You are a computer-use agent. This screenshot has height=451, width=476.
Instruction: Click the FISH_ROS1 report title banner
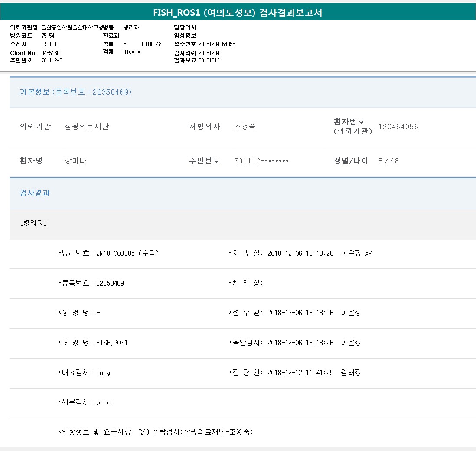pos(238,13)
